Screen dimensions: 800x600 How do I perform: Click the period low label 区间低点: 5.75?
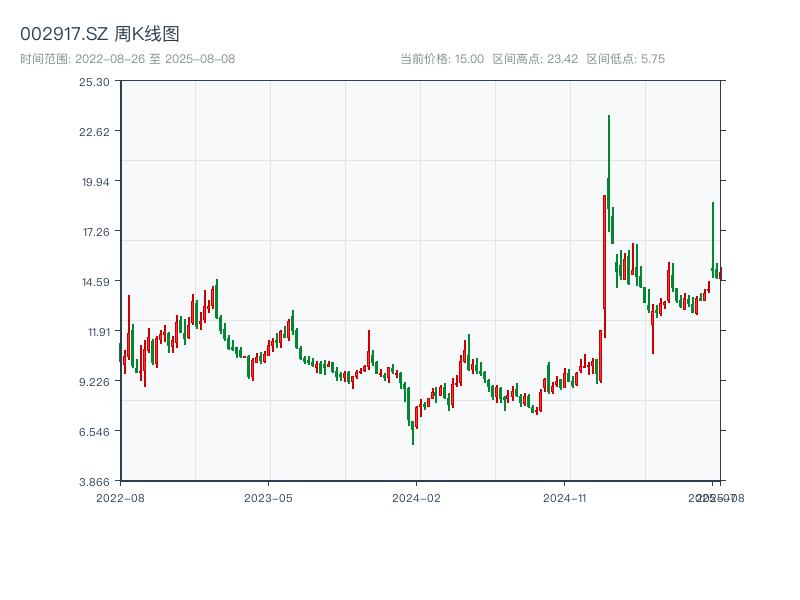(x=626, y=59)
